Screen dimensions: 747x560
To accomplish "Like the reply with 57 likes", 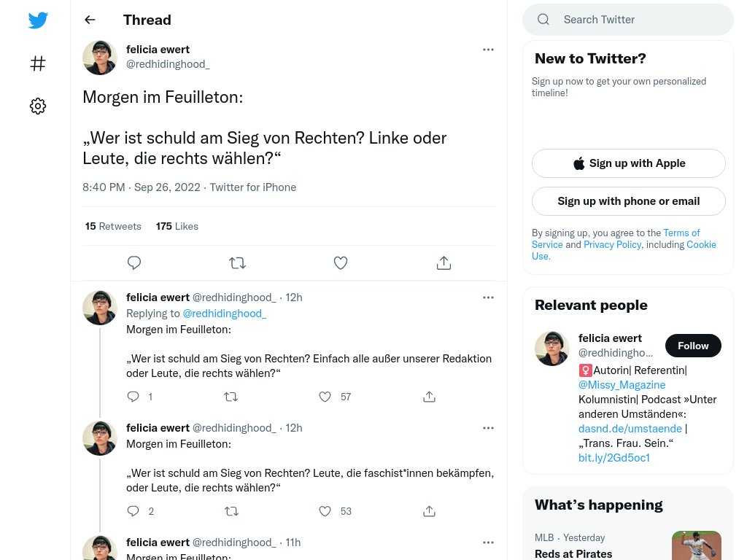I will point(325,397).
